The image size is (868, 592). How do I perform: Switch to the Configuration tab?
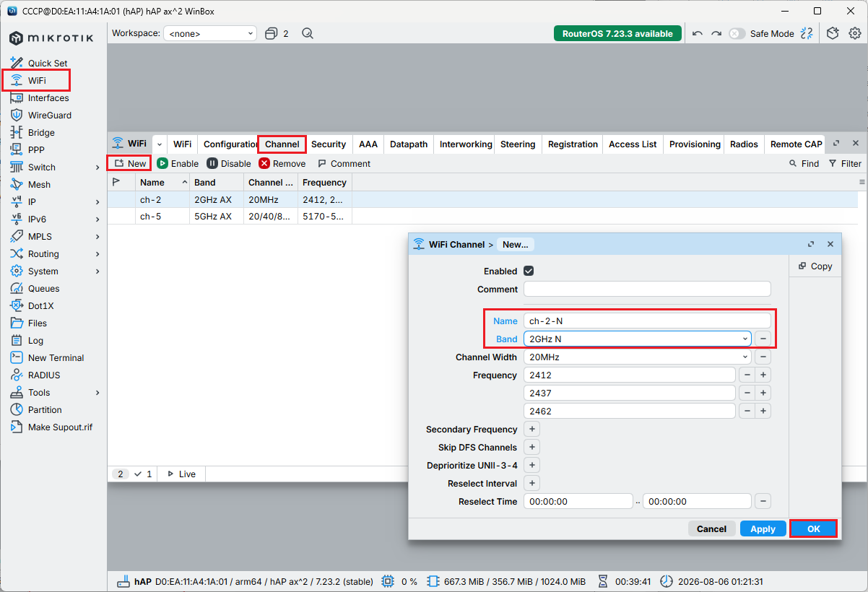[x=230, y=144]
